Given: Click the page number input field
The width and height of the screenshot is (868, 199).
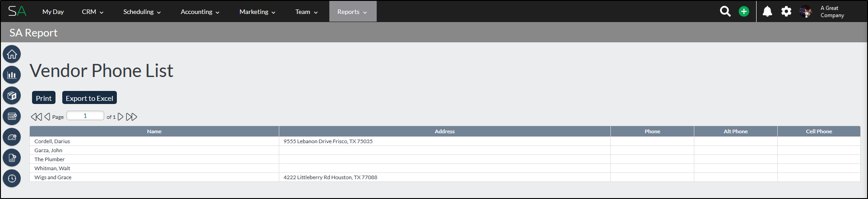Looking at the screenshot, I should (x=85, y=116).
